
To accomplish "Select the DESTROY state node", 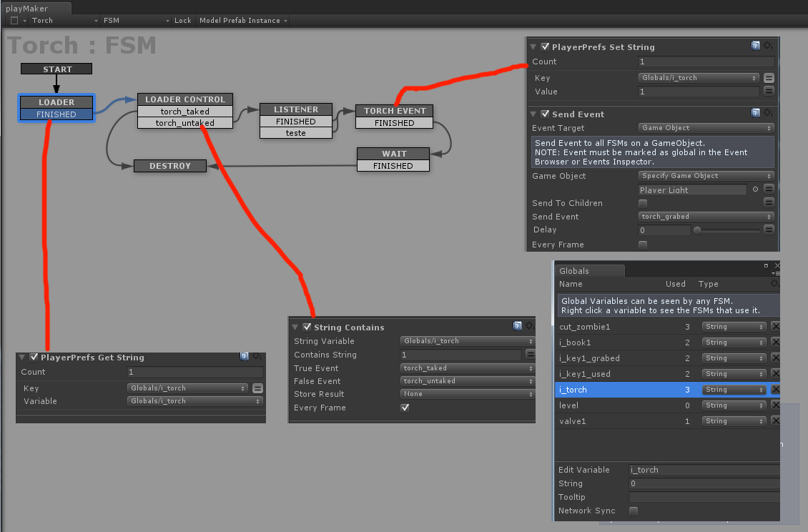I will click(170, 166).
